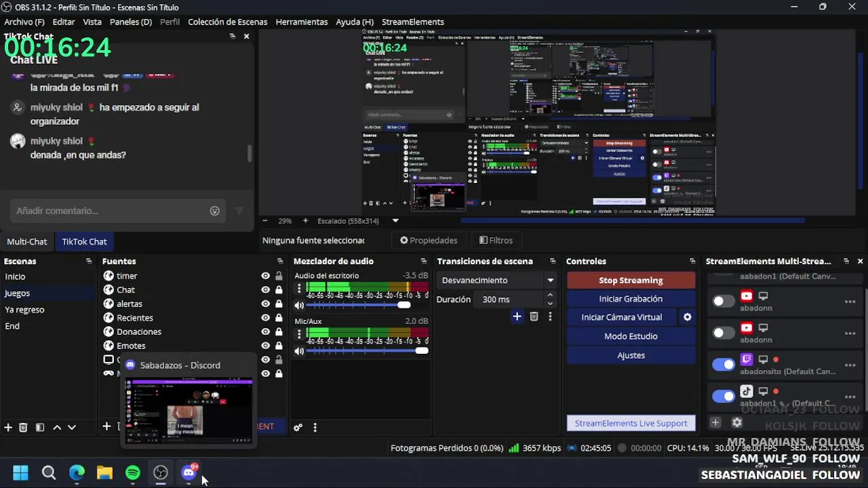
Task: Hide the Emotes source
Action: (x=265, y=346)
